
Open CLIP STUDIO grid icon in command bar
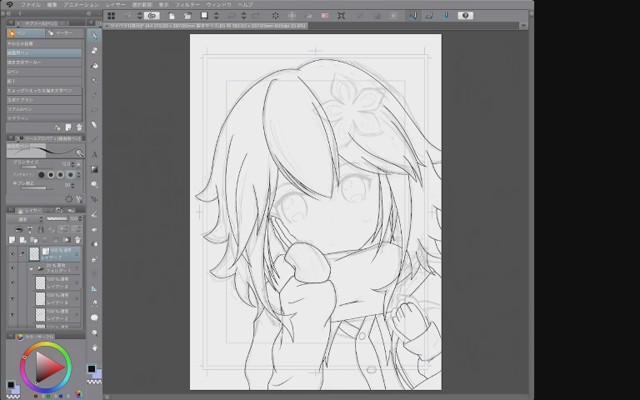coord(111,16)
